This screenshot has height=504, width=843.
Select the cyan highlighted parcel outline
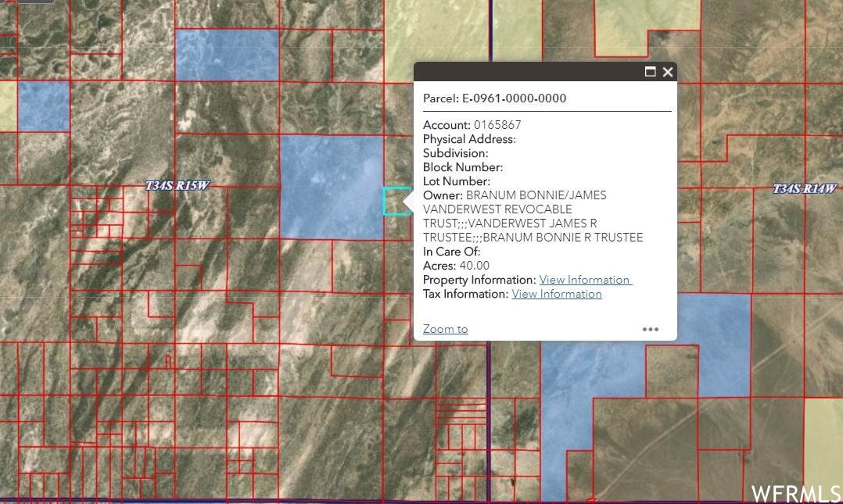(393, 201)
